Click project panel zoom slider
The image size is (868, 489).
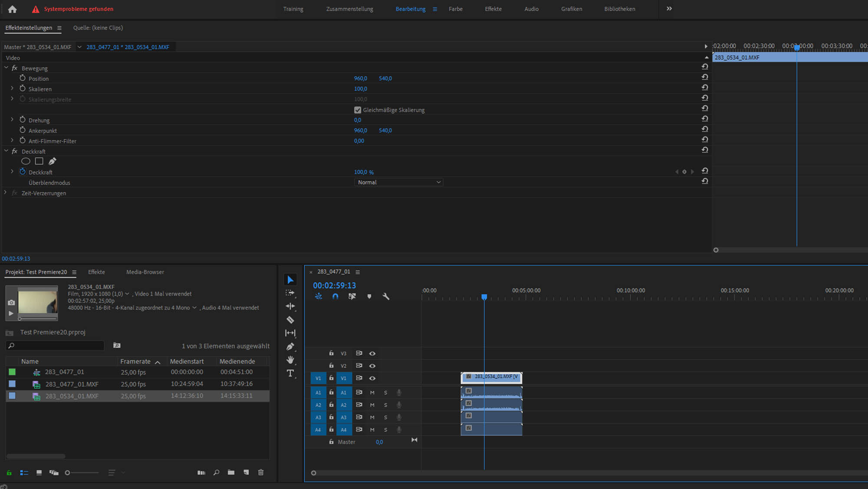(x=82, y=473)
